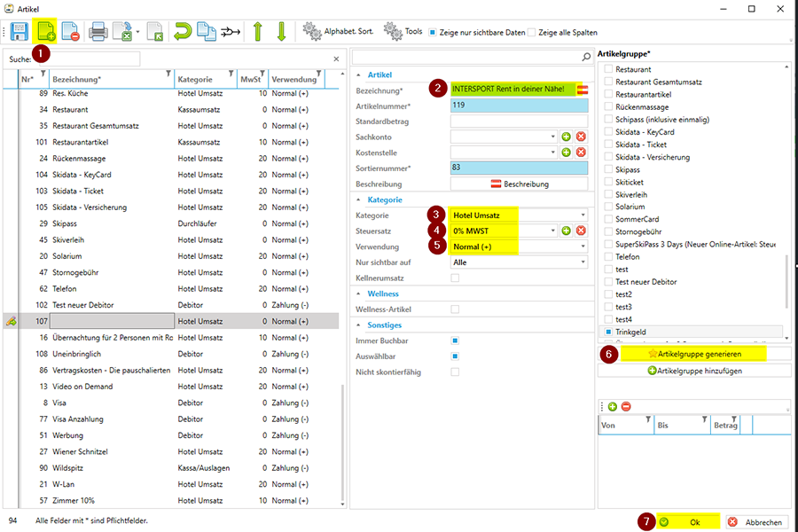Click the new article icon

45,33
